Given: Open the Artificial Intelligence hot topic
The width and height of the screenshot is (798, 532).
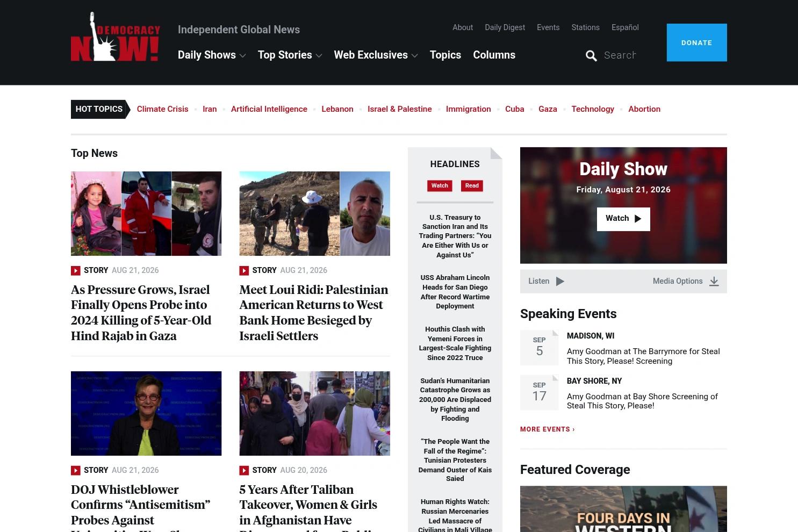Looking at the screenshot, I should coord(269,109).
